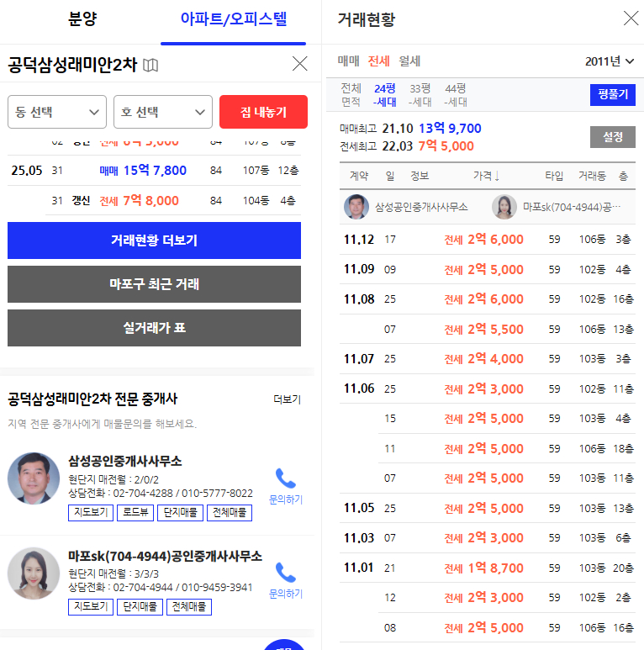
Task: Open the map icon next to 공덕삼성래미안2차
Action: coord(150,65)
